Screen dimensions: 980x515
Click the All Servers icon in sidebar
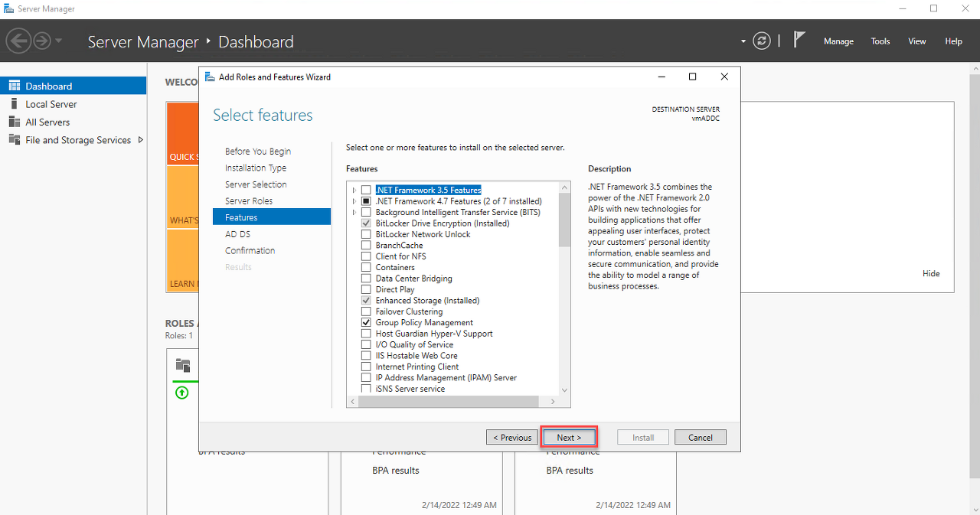(x=14, y=122)
